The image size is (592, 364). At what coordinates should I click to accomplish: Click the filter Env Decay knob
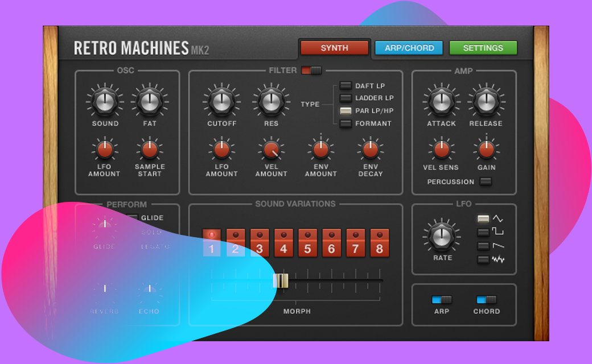point(371,150)
